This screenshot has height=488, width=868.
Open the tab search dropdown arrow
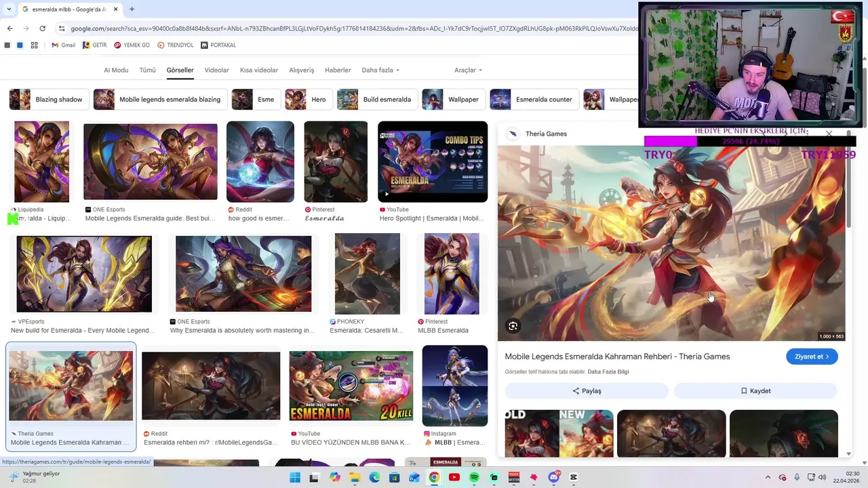pos(7,9)
